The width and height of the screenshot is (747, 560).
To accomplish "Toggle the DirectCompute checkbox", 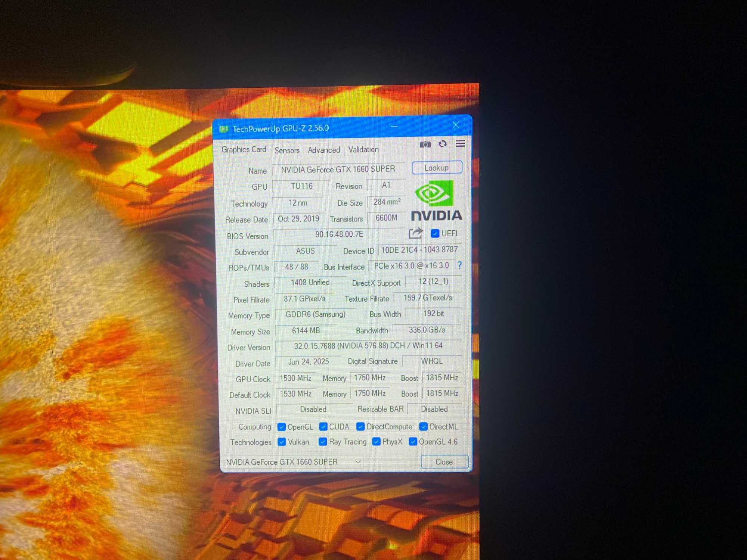I will tap(360, 426).
